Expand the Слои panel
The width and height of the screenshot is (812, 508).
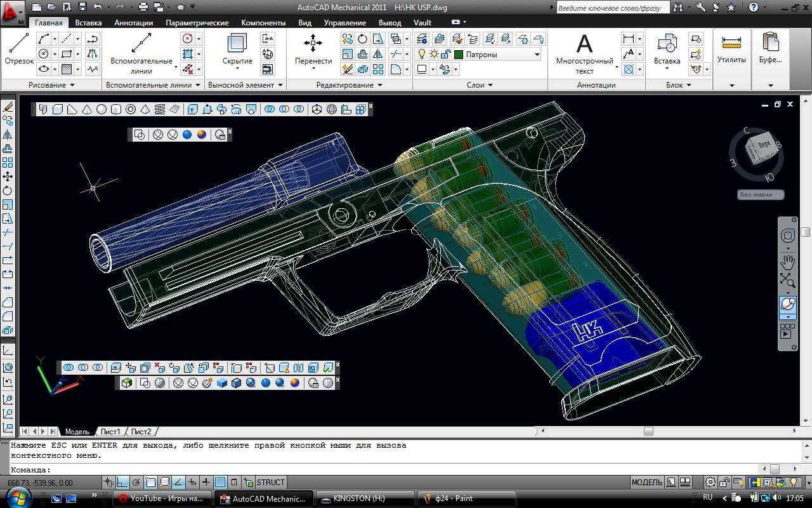click(x=480, y=84)
